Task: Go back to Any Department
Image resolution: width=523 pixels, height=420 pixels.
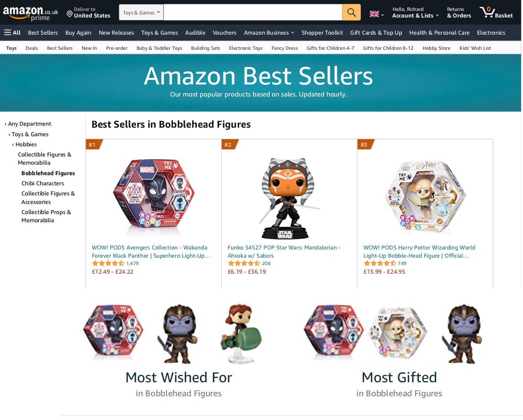Action: coord(29,124)
